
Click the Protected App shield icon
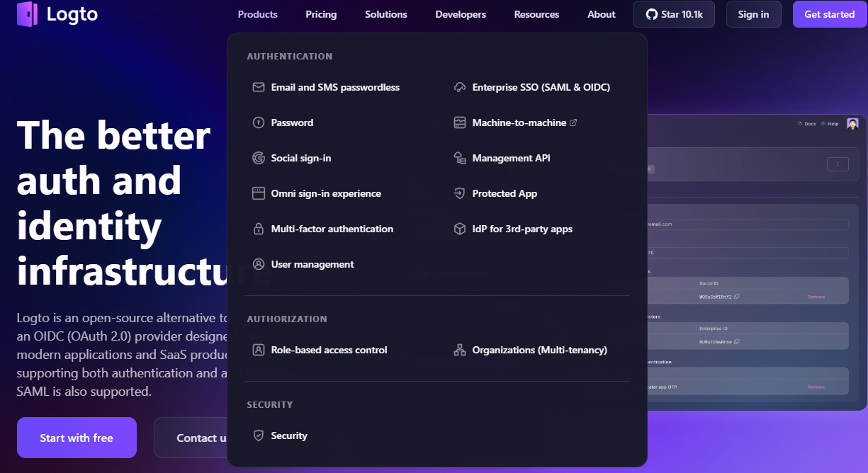(x=460, y=193)
